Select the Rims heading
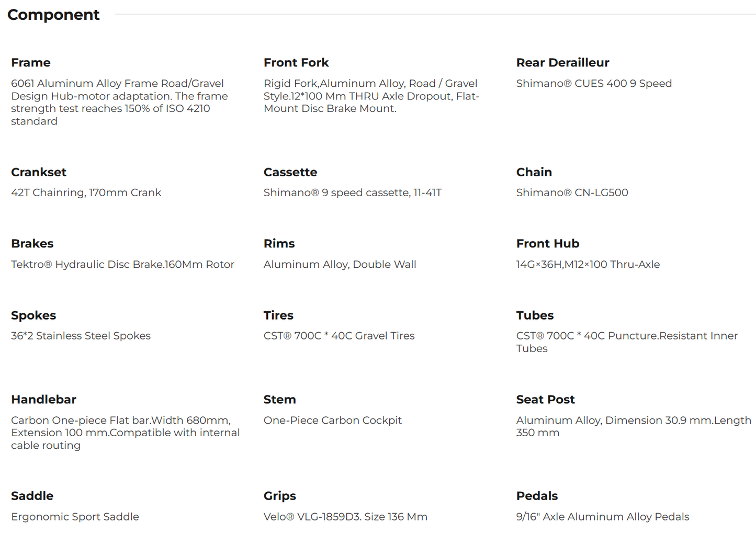This screenshot has width=756, height=533. [x=279, y=244]
